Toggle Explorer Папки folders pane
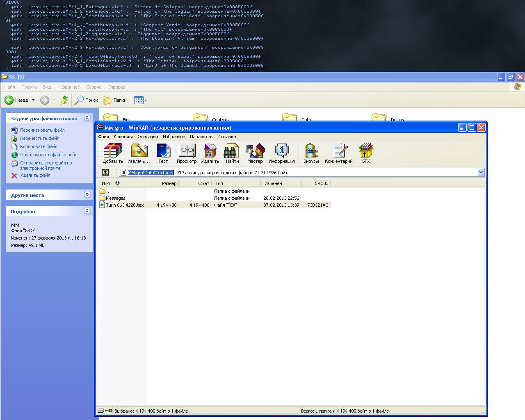Viewport: 525px width, 420px height. (x=115, y=100)
